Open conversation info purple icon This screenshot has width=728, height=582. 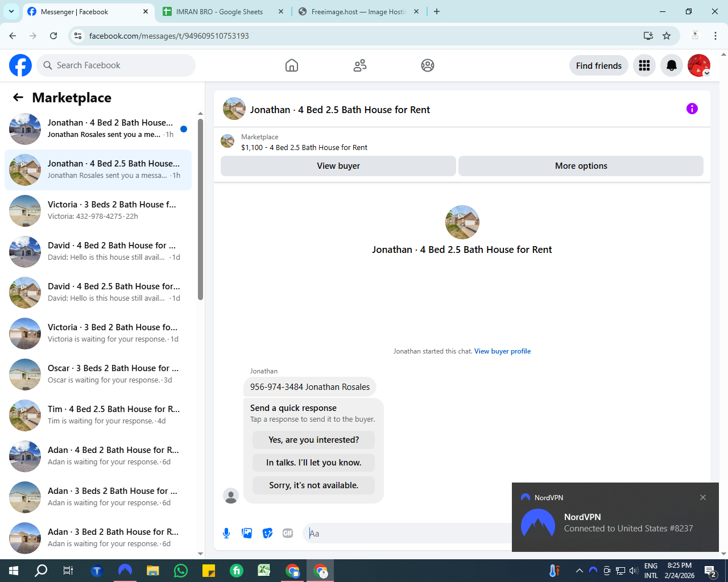692,109
